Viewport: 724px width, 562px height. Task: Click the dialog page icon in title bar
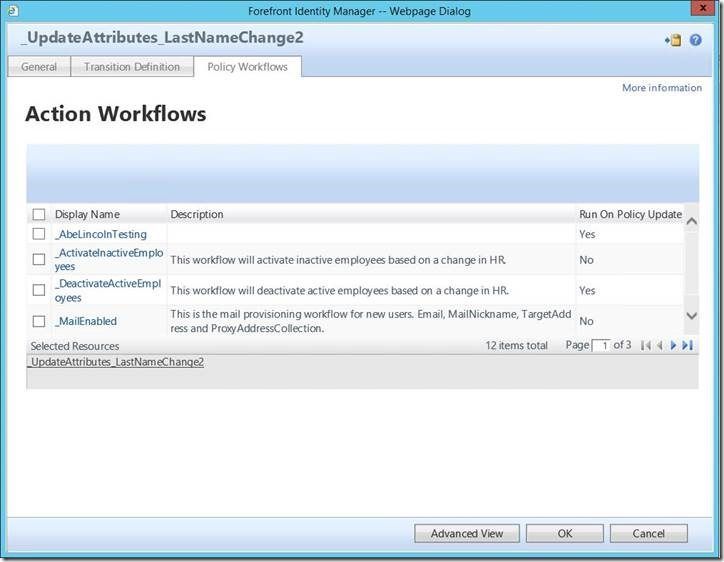point(13,10)
